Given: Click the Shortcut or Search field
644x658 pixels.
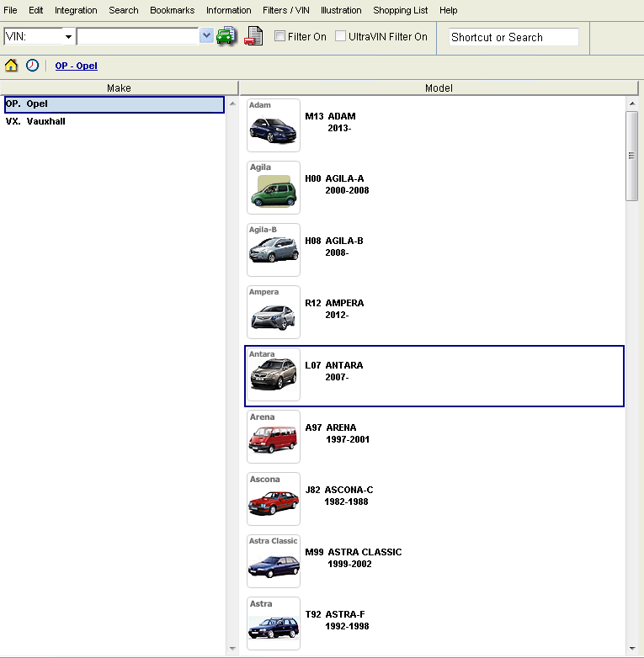Looking at the screenshot, I should 513,37.
